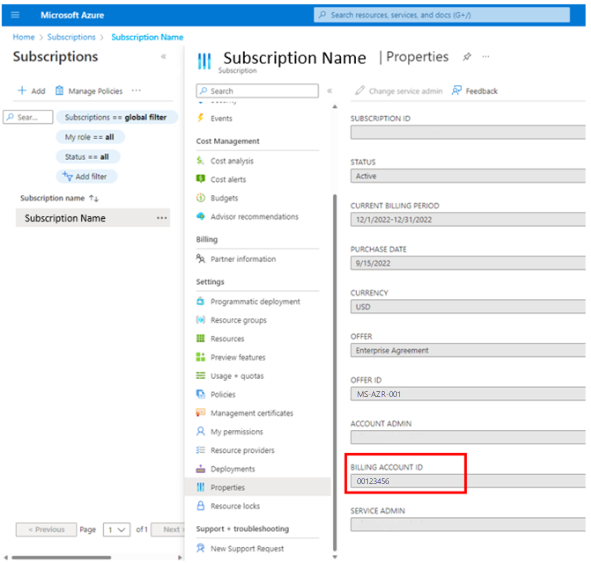Click the Usage + quotas icon
Image resolution: width=591 pixels, height=563 pixels.
pyautogui.click(x=201, y=375)
